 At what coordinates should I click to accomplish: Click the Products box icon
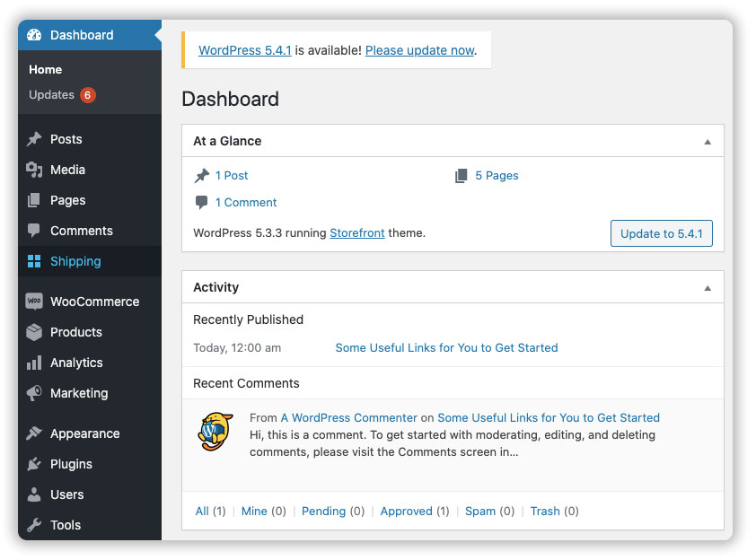point(34,332)
